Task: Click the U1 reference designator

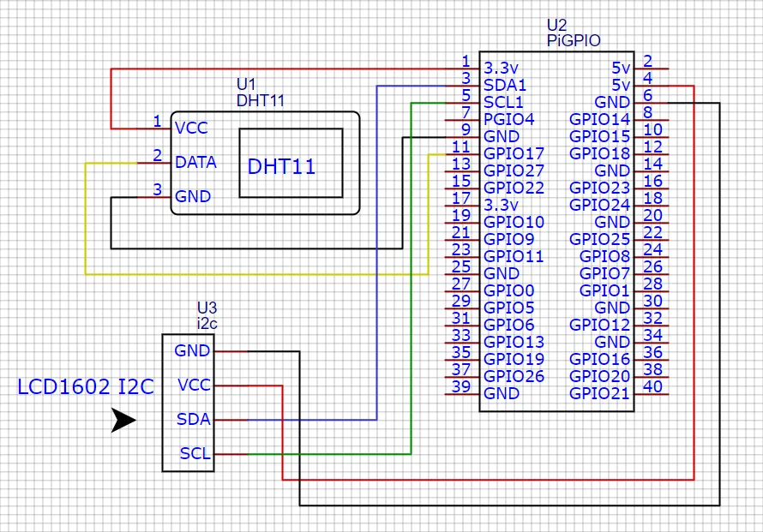Action: coord(244,85)
